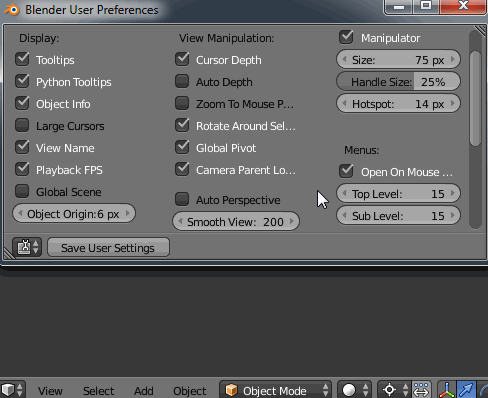Enable Auto Depth

182,82
